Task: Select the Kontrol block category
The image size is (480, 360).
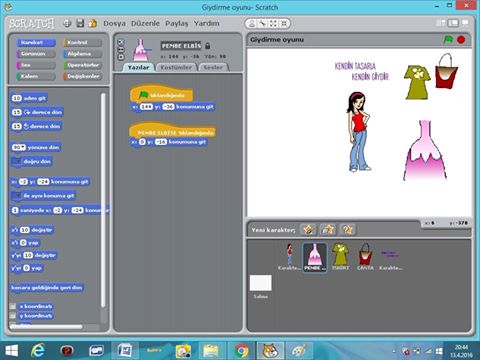Action: pyautogui.click(x=82, y=42)
